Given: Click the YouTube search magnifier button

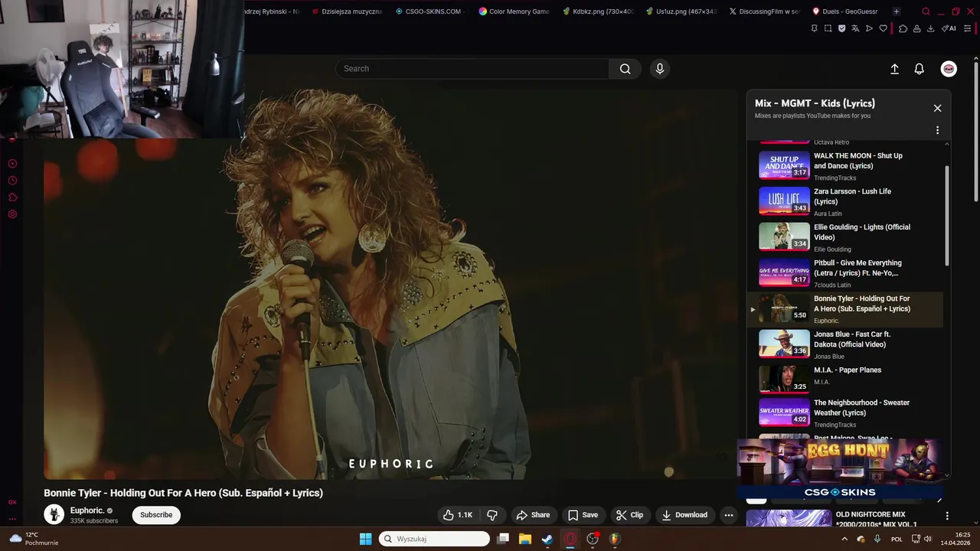Looking at the screenshot, I should (x=625, y=69).
